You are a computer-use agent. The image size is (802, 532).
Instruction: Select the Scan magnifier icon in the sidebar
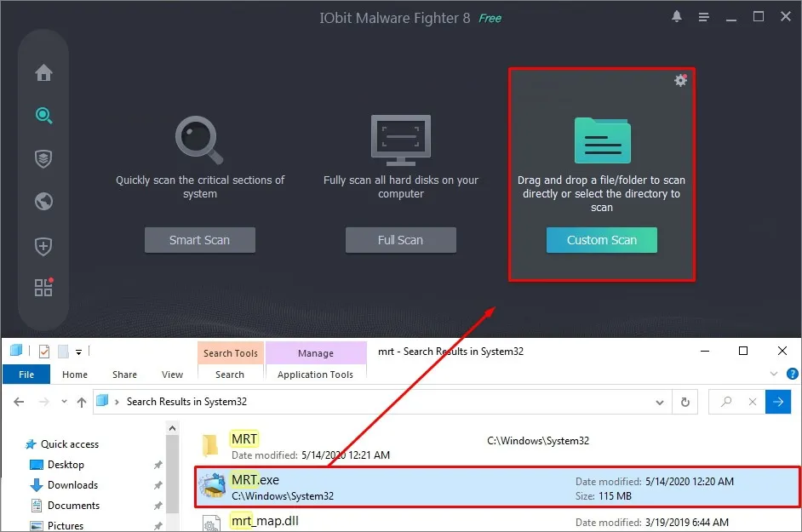pos(43,116)
